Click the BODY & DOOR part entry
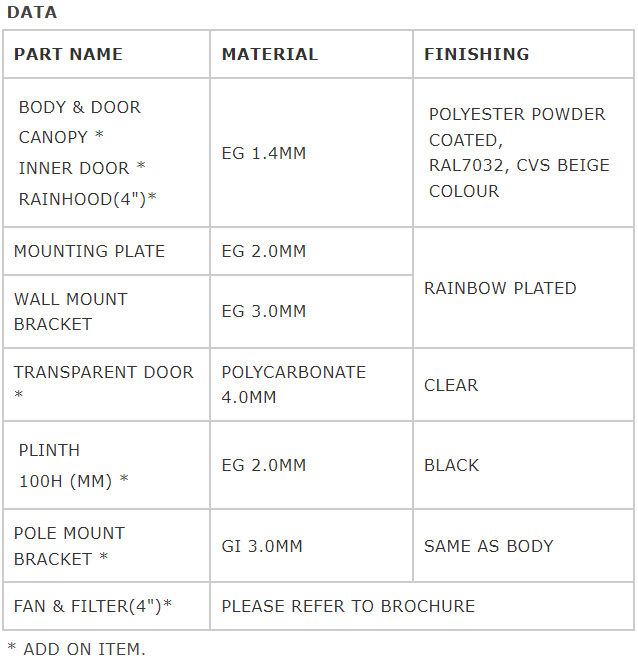Viewport: 638px width, 667px height. [80, 107]
